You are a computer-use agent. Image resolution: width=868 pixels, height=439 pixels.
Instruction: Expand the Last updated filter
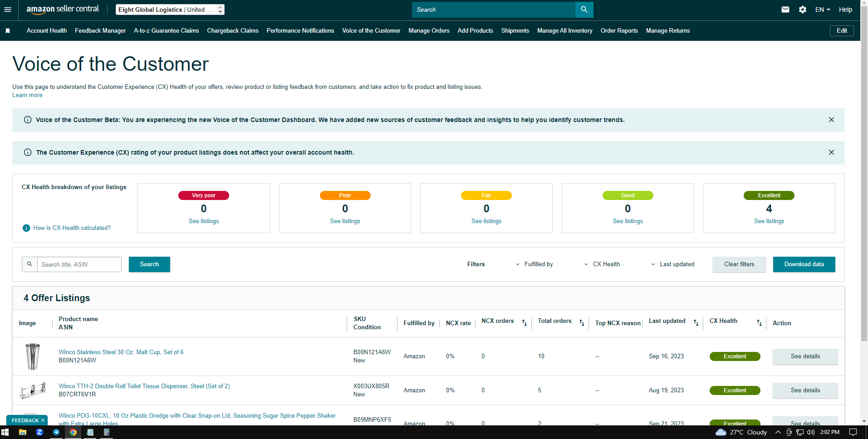(x=673, y=264)
